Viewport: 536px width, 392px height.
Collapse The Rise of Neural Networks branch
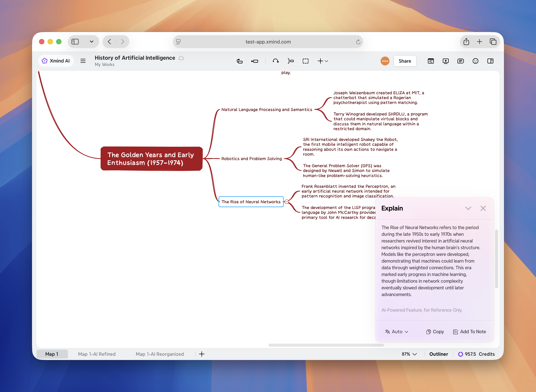pos(287,202)
